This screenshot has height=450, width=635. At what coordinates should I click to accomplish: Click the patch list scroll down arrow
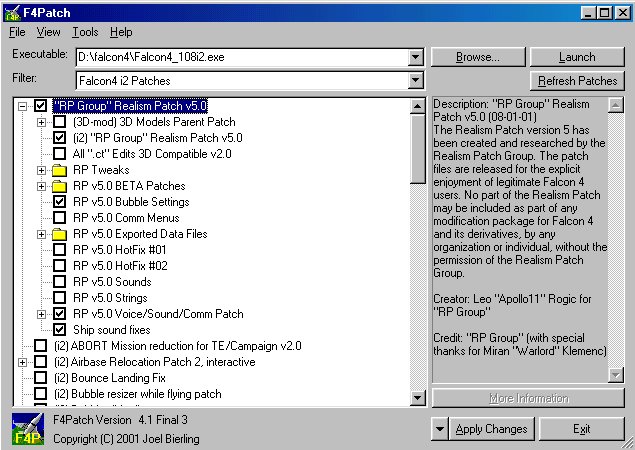click(x=418, y=398)
